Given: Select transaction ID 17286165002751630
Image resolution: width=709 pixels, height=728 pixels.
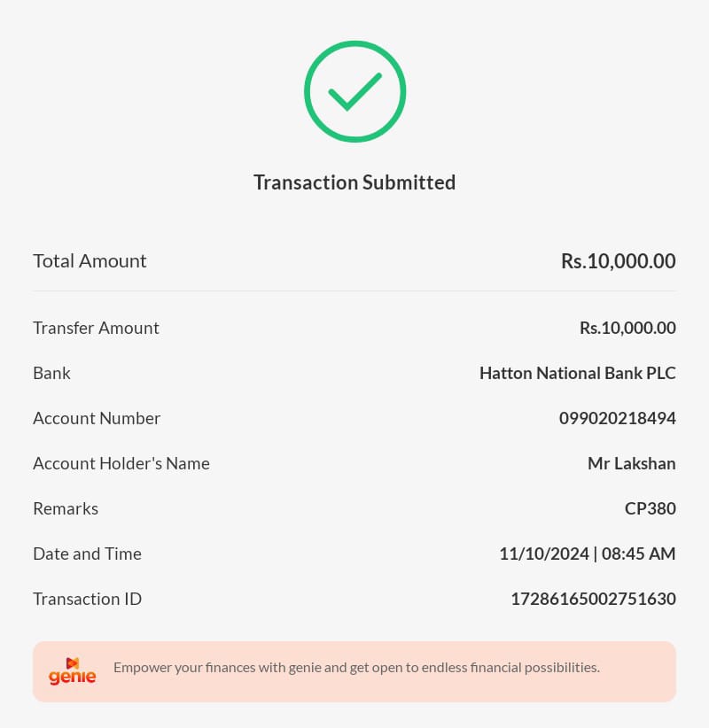Looking at the screenshot, I should (x=593, y=599).
